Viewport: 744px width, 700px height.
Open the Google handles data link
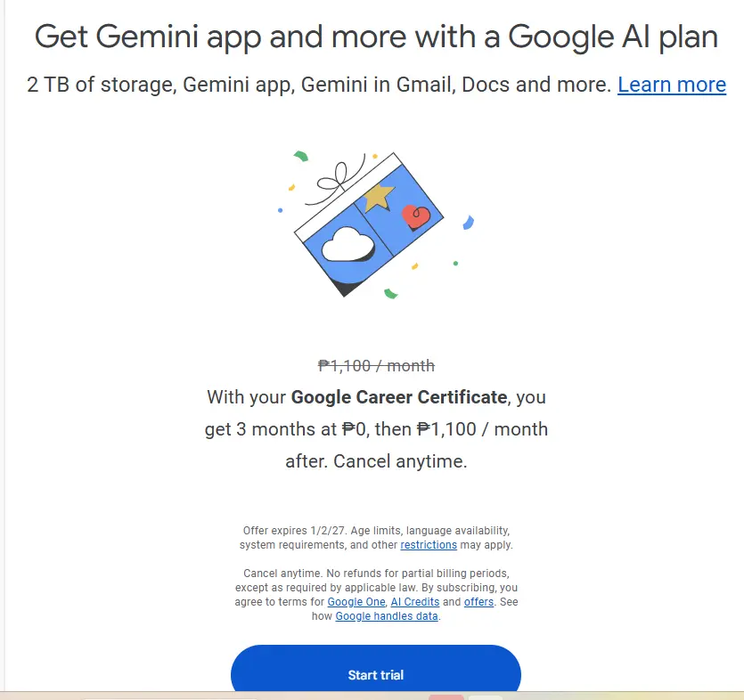click(387, 616)
